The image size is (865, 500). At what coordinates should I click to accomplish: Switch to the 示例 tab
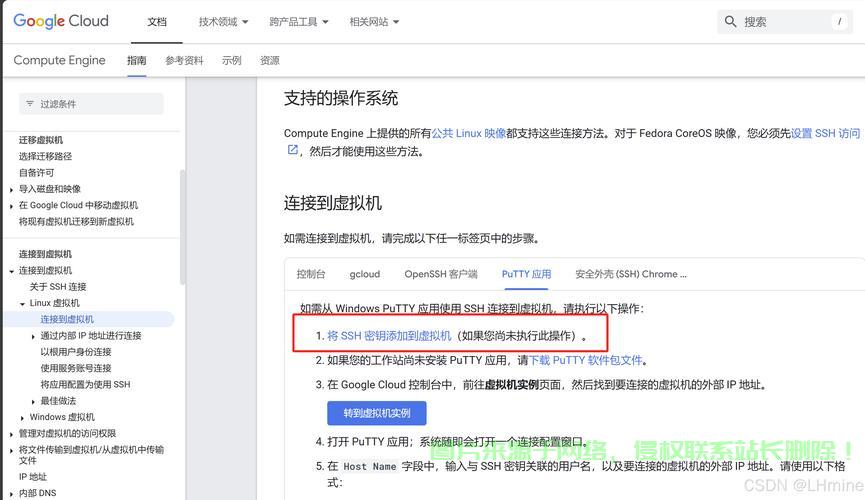(232, 60)
